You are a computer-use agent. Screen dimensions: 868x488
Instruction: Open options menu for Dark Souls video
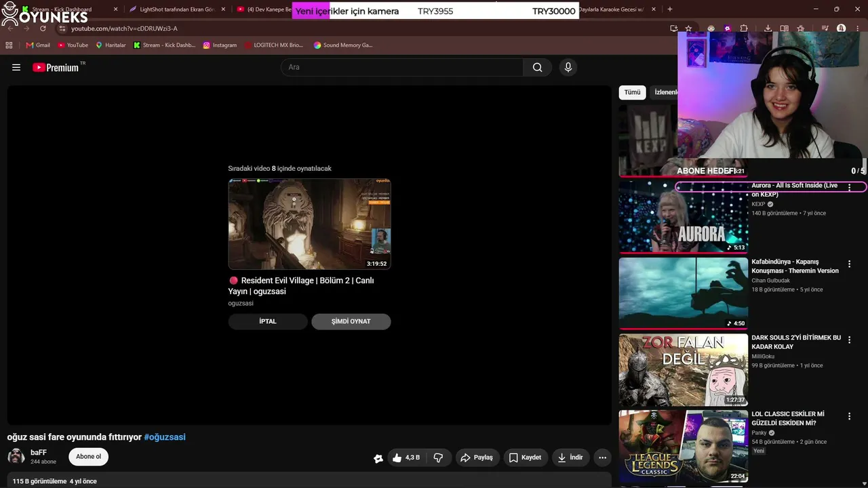pyautogui.click(x=849, y=340)
